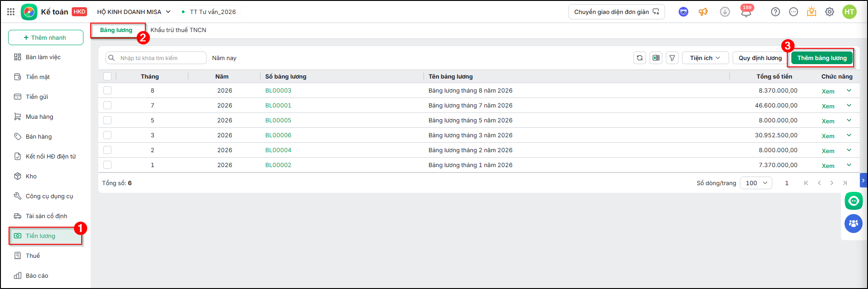Click the Thêm bảng lương button
Viewport: 868px width, 289px height.
822,58
